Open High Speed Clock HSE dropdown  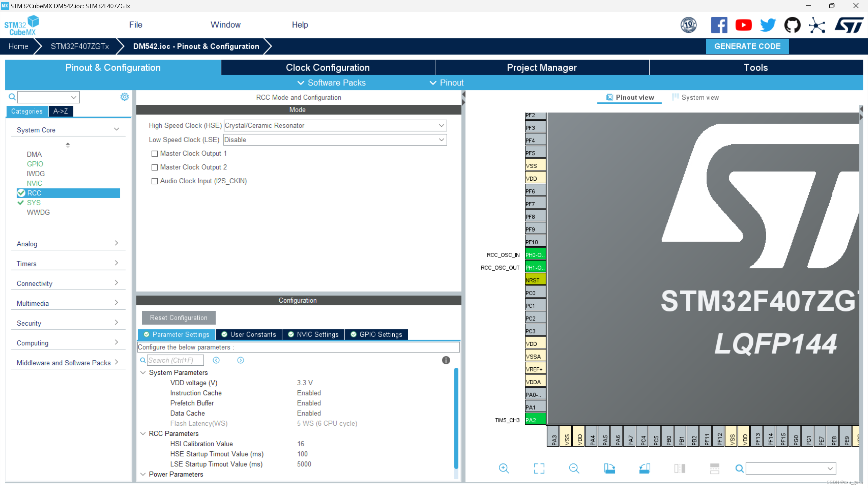(335, 125)
